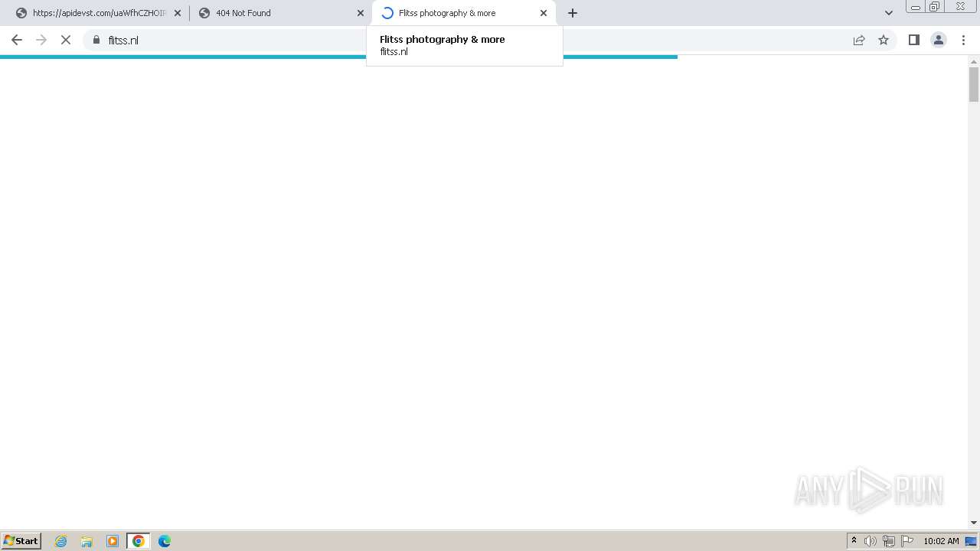Click the forward navigation arrow

pyautogui.click(x=41, y=40)
